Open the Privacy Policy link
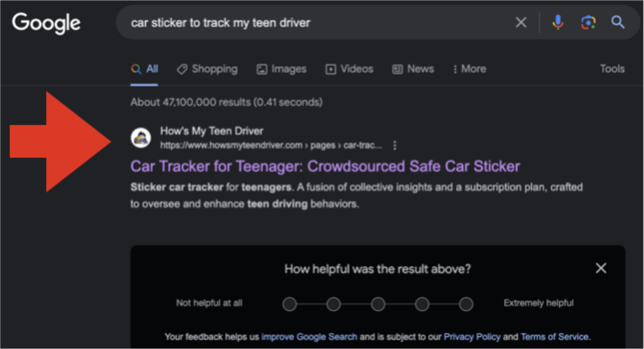Image resolution: width=644 pixels, height=349 pixels. coord(472,337)
